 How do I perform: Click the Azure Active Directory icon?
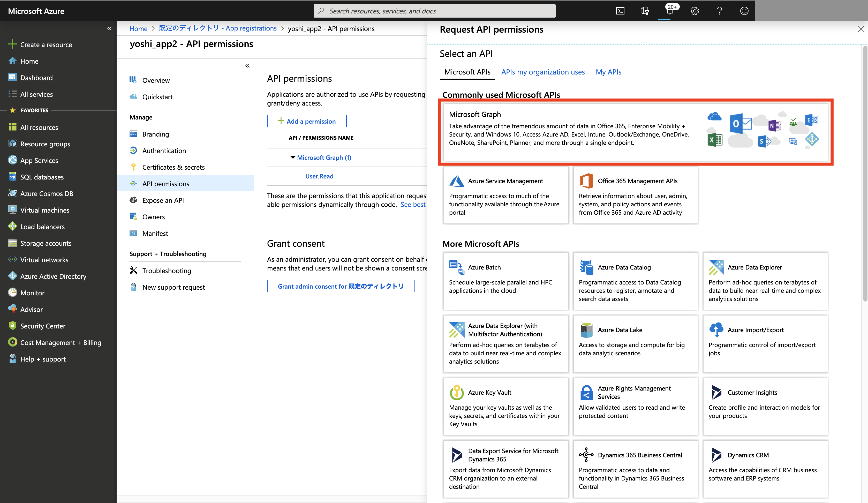[x=12, y=276]
